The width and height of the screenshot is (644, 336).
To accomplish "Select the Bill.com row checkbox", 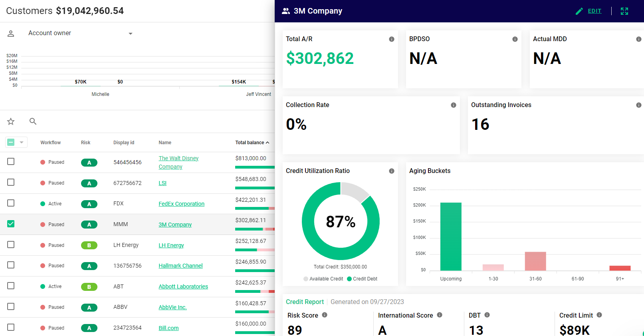I will [11, 327].
